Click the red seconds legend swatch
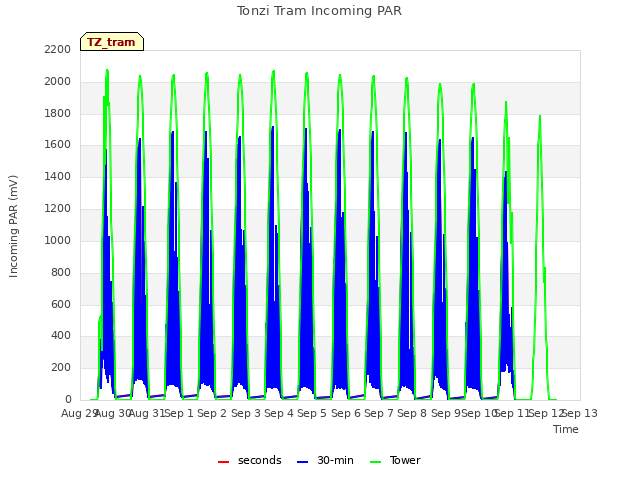The image size is (640, 480). tap(224, 462)
